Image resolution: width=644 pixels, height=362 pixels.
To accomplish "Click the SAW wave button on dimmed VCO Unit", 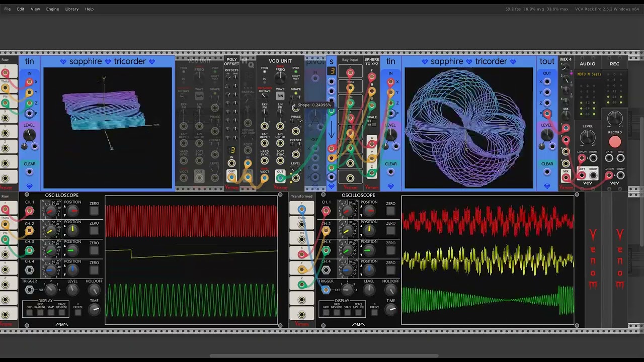I will pos(199,96).
